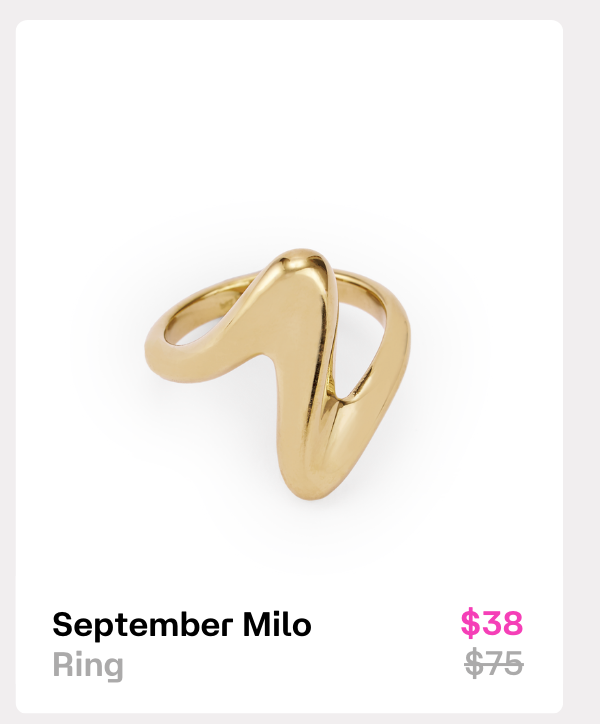Click the dollar sign of $75

point(473,664)
